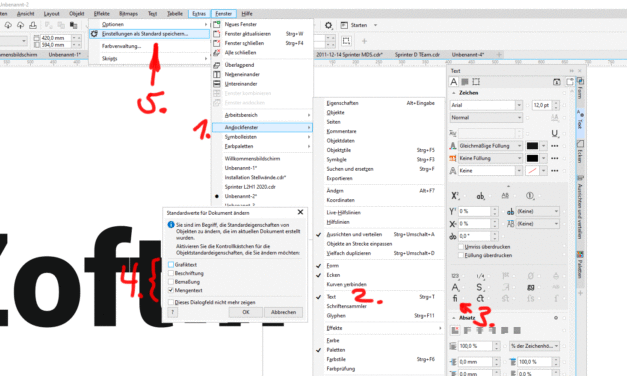Screen dimensions: 627x376
Task: Click the capitals ab icon
Action: [480, 196]
